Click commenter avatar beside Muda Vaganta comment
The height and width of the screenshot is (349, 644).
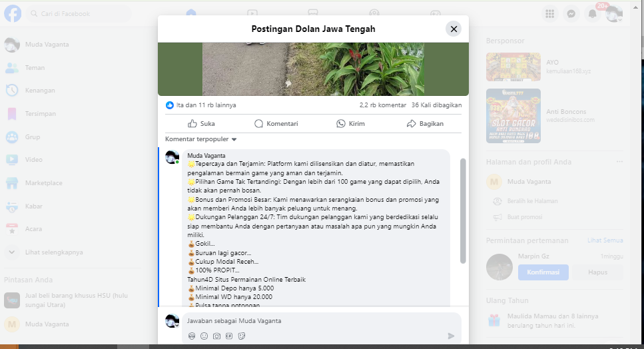point(172,157)
